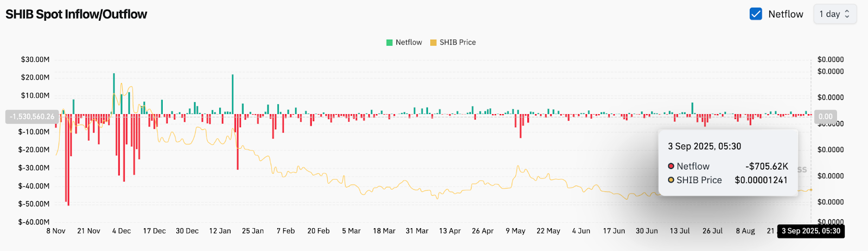Click the yellow price-line endpoint marker at 3 Sep
The width and height of the screenshot is (868, 251).
811,190
